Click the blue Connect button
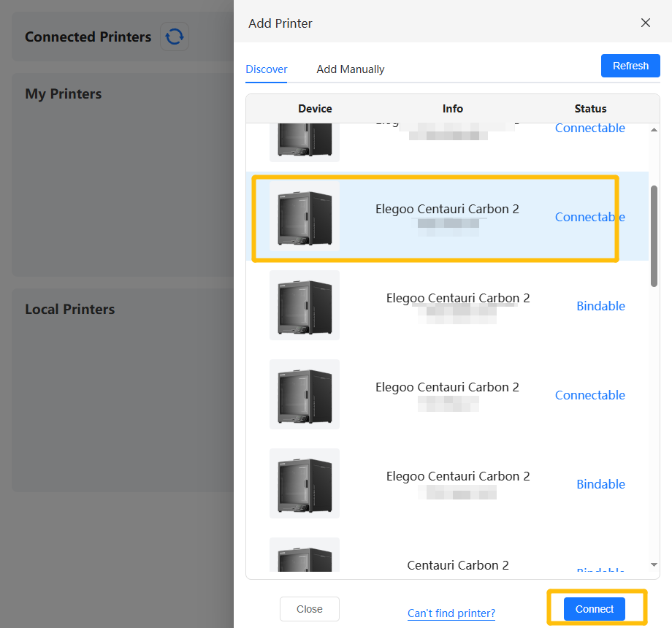 (x=594, y=609)
